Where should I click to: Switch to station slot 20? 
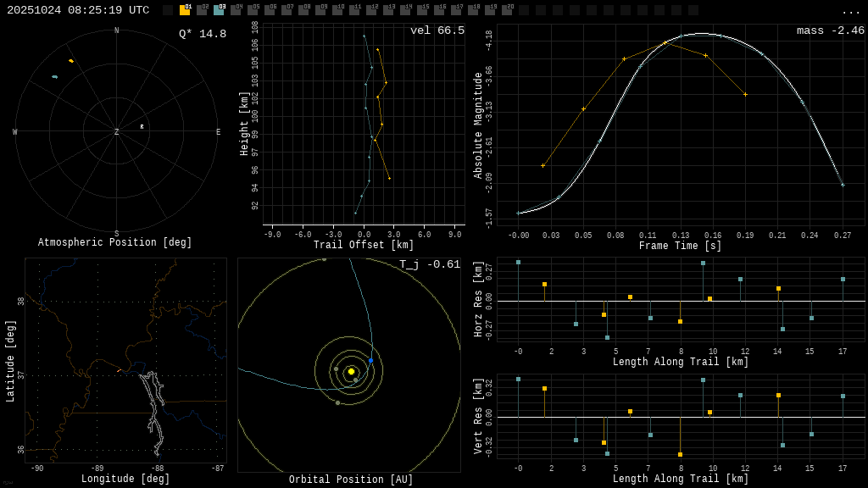(507, 10)
